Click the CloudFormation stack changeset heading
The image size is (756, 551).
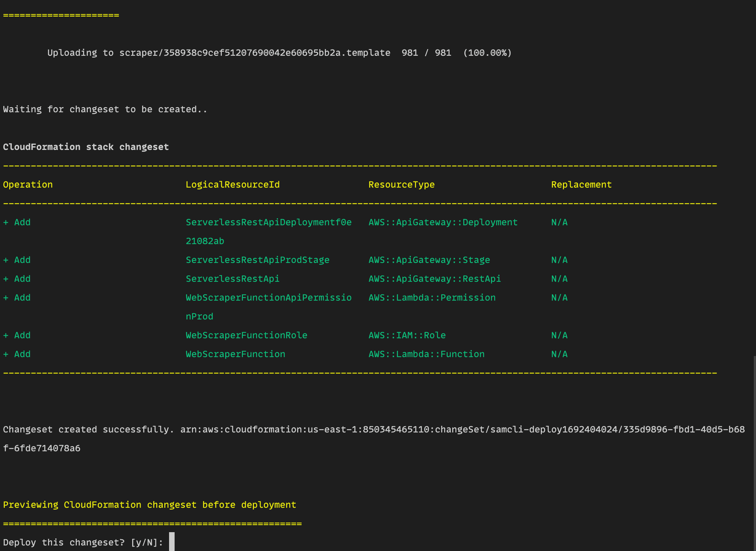(86, 147)
